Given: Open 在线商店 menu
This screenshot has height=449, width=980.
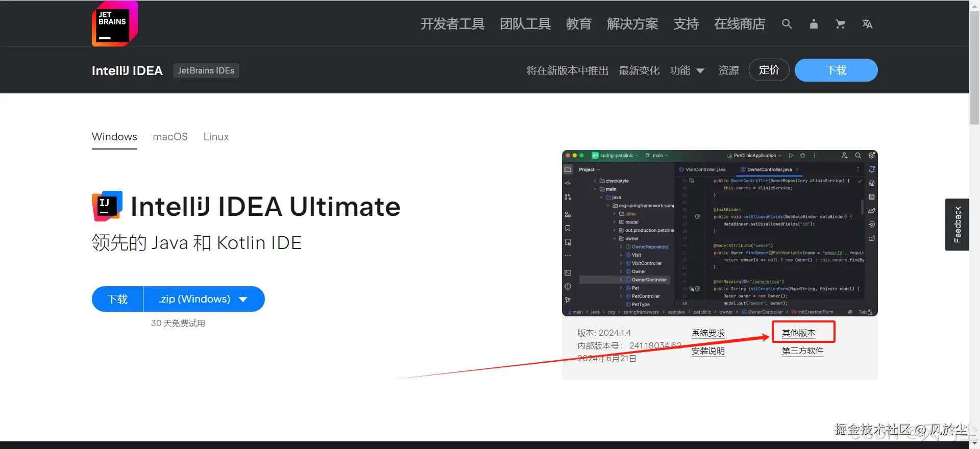Looking at the screenshot, I should (740, 24).
